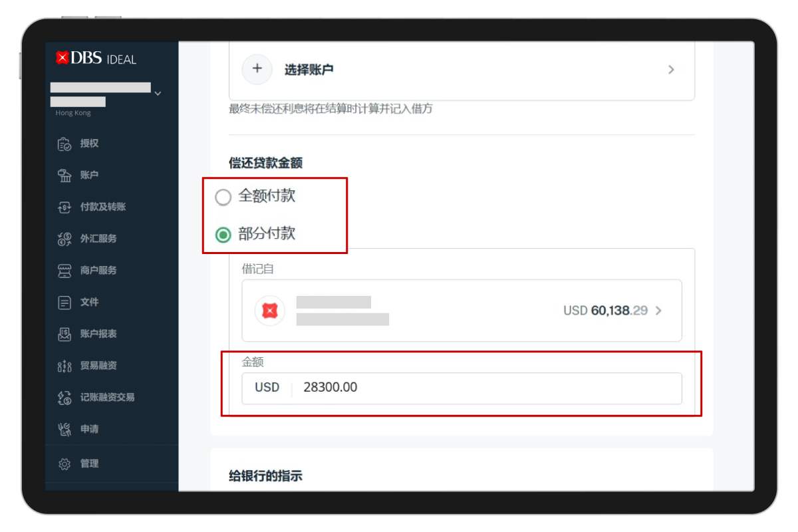Click the 账户 bank building icon
The image size is (798, 532).
coord(65,176)
